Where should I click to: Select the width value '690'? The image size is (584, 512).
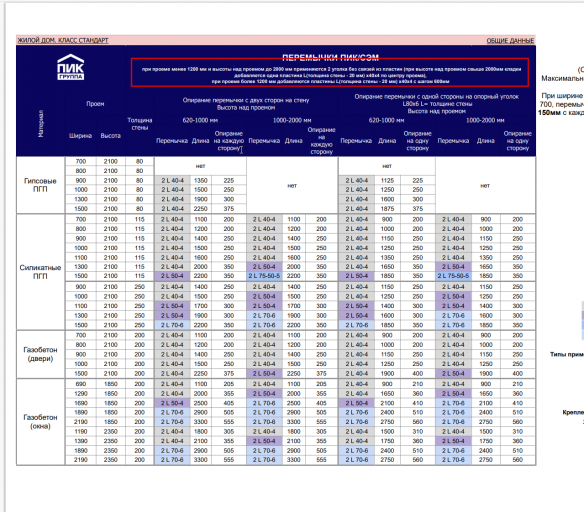tap(81, 384)
